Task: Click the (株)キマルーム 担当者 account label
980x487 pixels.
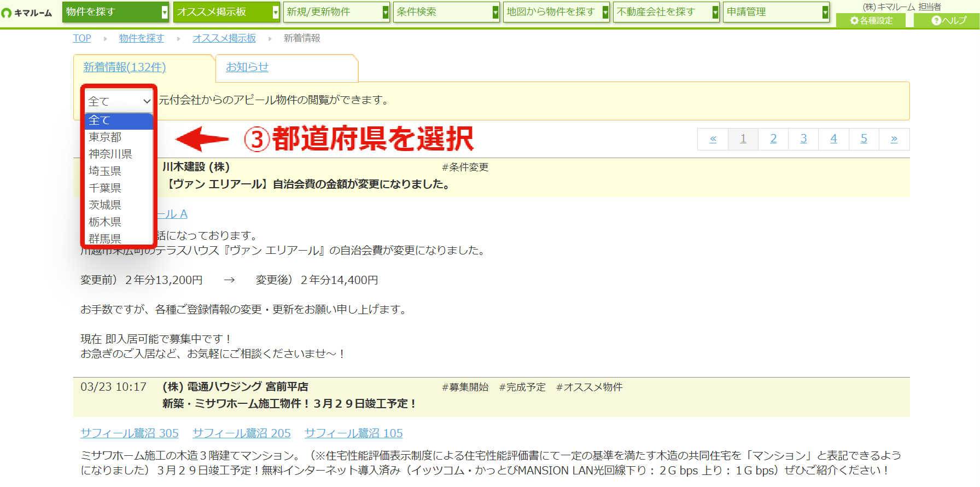Action: point(902,7)
